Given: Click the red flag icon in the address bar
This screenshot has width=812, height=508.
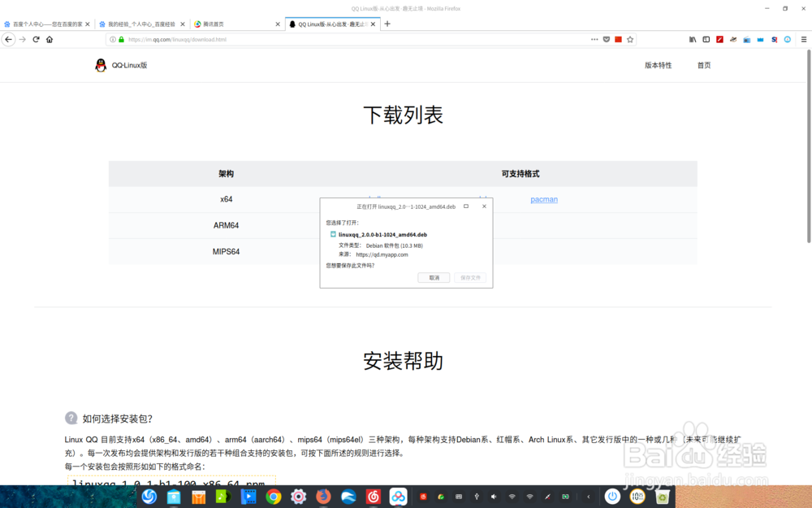Looking at the screenshot, I should (x=618, y=39).
